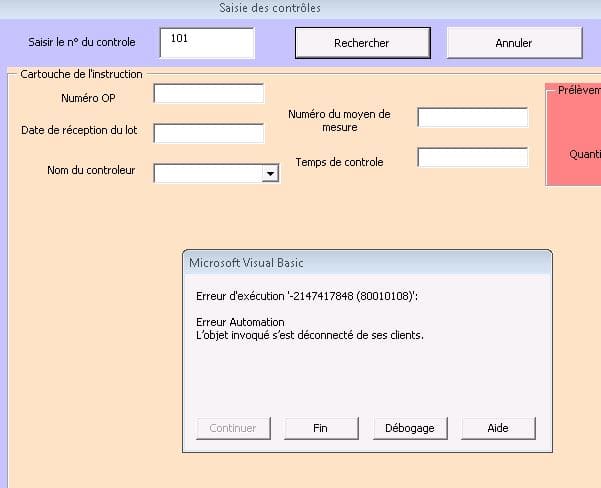Select the Date de réception du lot field
Screen dimensions: 601x488
(x=209, y=133)
